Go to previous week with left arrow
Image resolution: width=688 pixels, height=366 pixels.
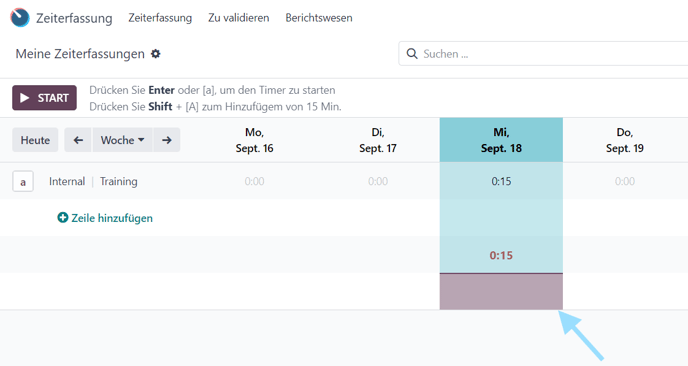click(x=78, y=140)
